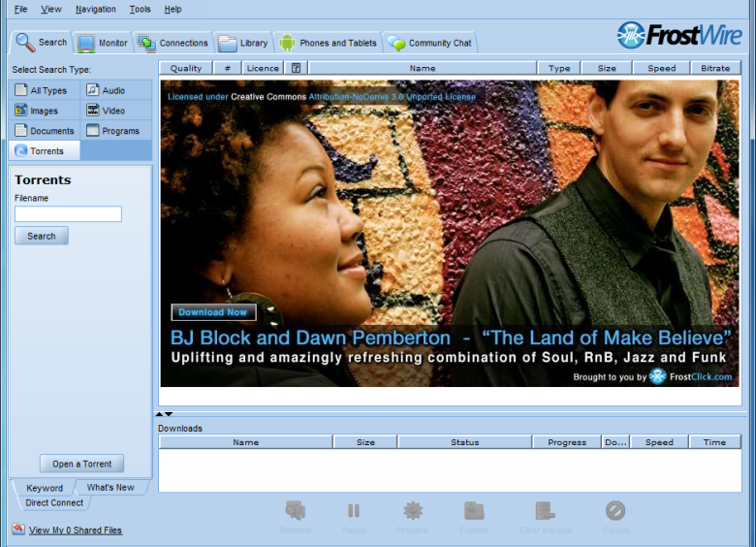Switch to the Library tab

click(243, 43)
